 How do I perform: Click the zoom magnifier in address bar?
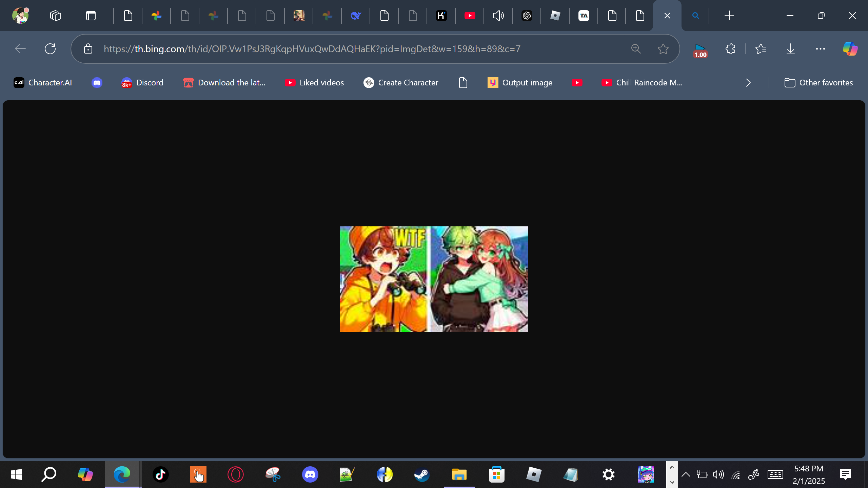coord(636,49)
